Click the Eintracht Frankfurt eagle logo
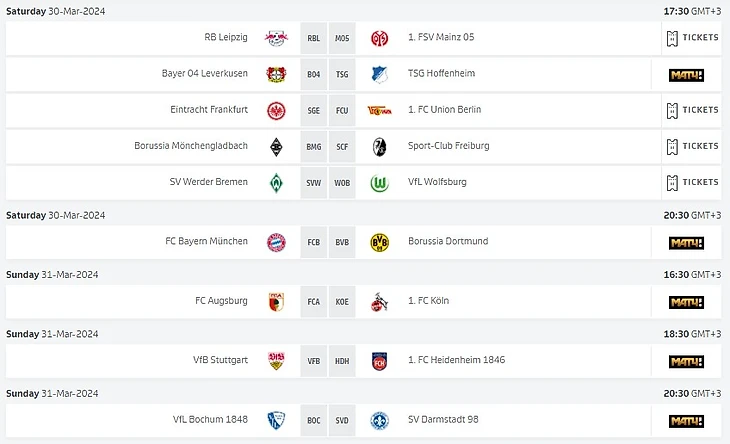 tap(276, 110)
